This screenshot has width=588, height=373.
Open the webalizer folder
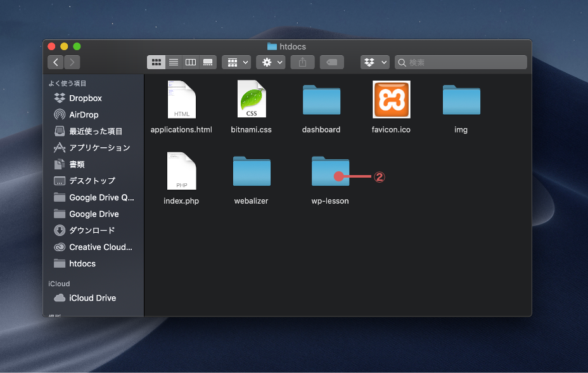252,172
